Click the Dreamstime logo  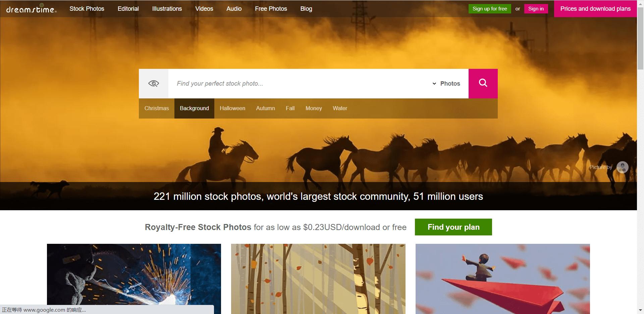[31, 8]
